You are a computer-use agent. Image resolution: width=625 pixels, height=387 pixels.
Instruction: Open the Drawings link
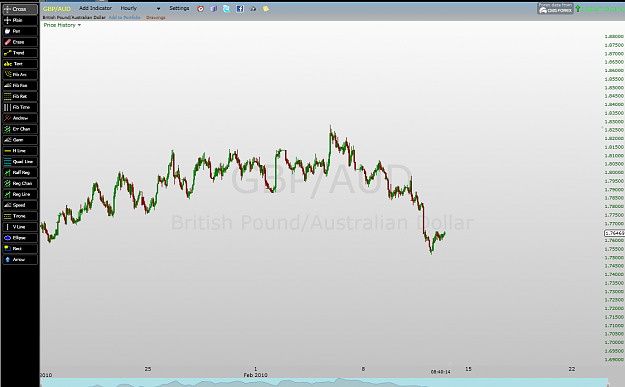[155, 18]
